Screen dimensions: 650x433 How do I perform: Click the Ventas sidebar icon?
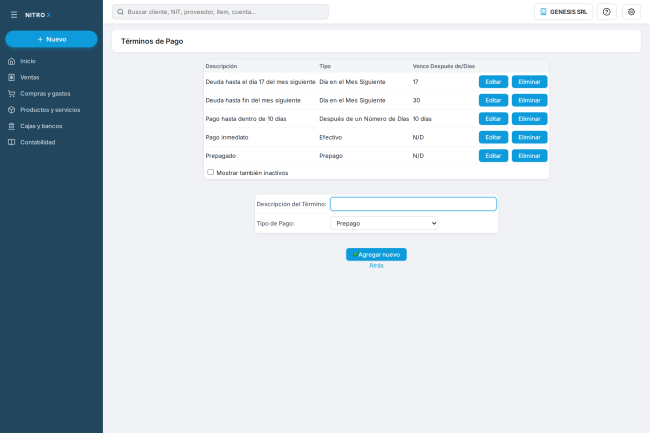click(x=12, y=77)
